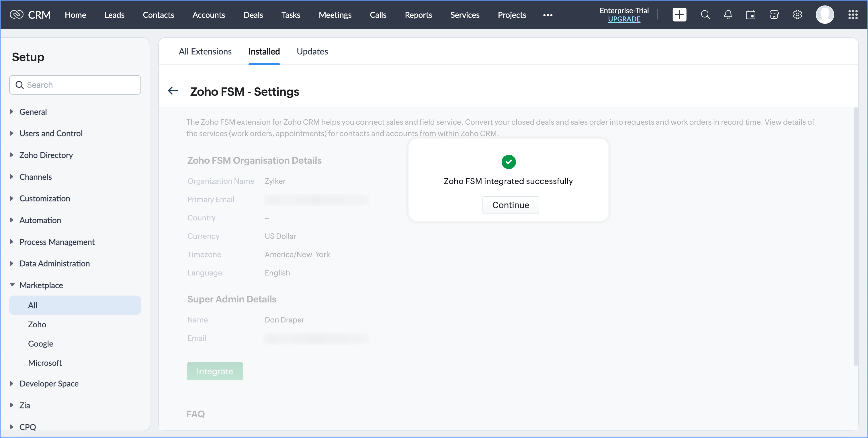Image resolution: width=868 pixels, height=438 pixels.
Task: Click the quick create plus icon
Action: pos(679,15)
